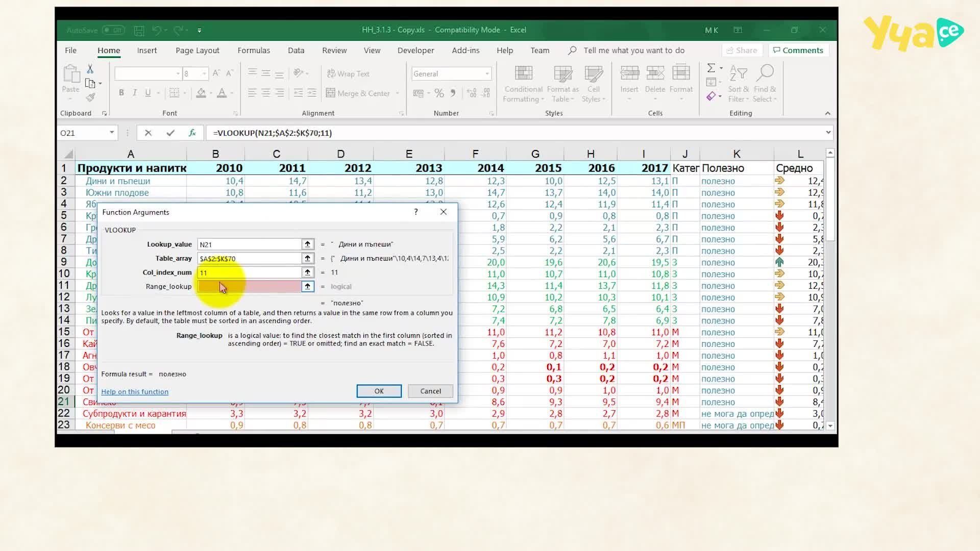Click the Redo arrow icon
This screenshot has width=980, height=551.
(178, 30)
